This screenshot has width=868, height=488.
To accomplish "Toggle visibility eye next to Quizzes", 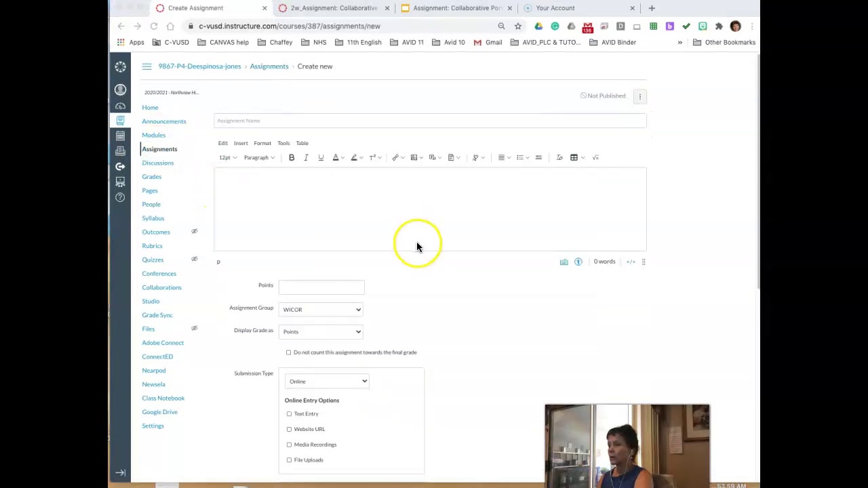I will (x=194, y=259).
